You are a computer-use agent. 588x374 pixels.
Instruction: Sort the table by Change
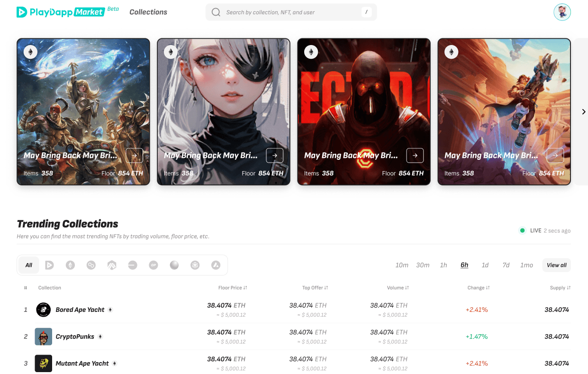point(479,288)
